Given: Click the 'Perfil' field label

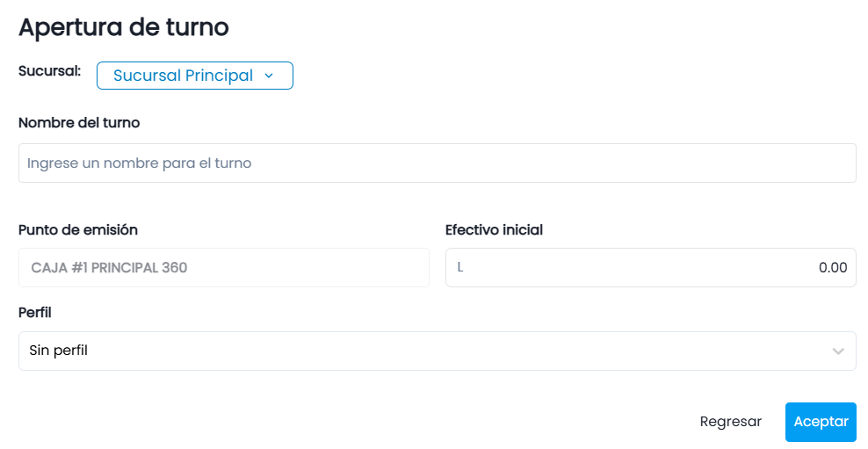Looking at the screenshot, I should 35,313.
